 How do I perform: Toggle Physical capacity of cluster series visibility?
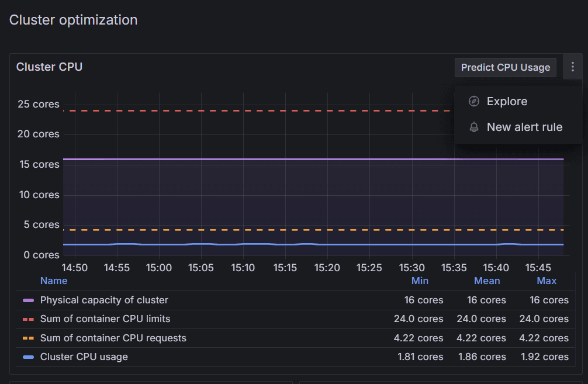104,300
